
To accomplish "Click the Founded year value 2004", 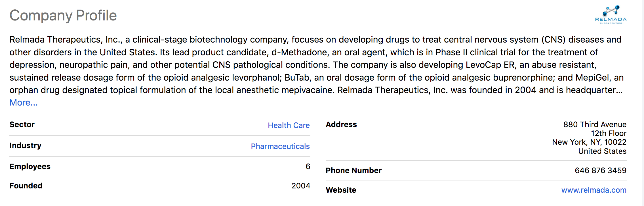I will pyautogui.click(x=301, y=186).
